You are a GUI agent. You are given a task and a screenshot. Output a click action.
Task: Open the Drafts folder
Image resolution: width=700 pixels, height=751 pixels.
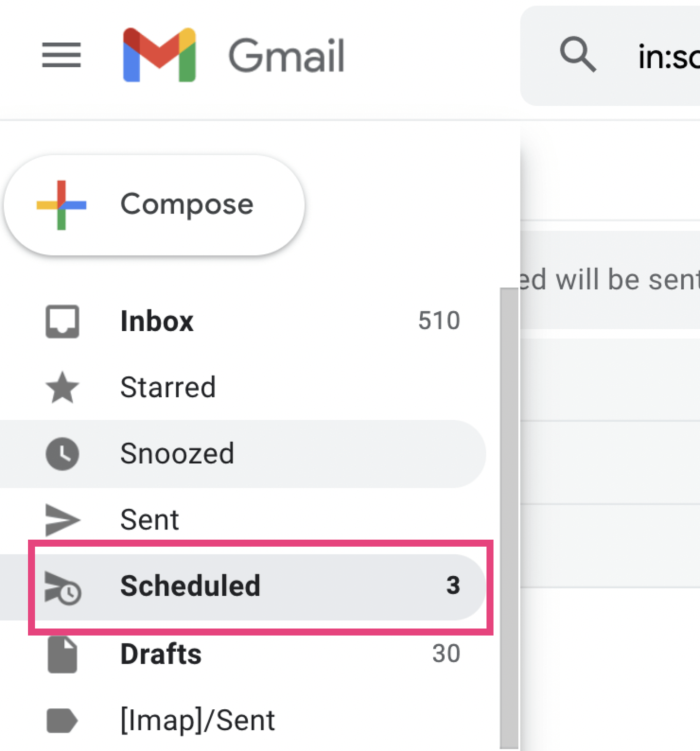[x=161, y=654]
